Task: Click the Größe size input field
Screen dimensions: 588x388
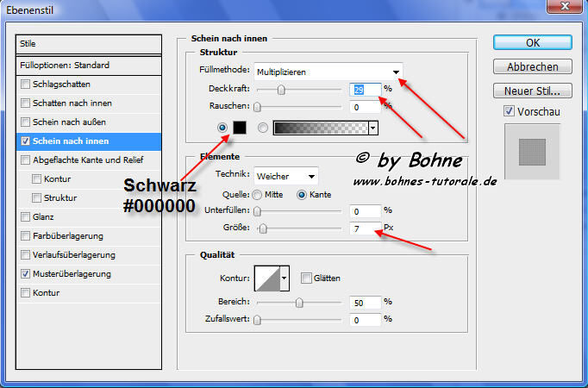Action: [366, 228]
